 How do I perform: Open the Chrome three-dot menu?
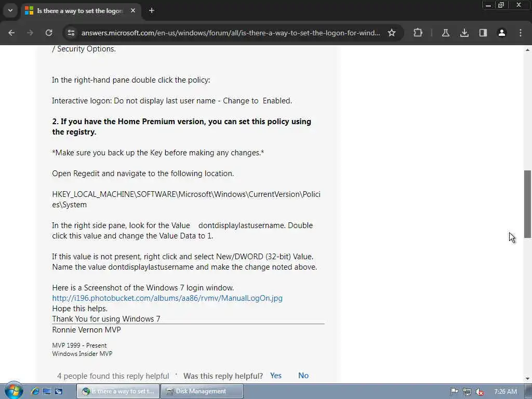click(x=521, y=33)
